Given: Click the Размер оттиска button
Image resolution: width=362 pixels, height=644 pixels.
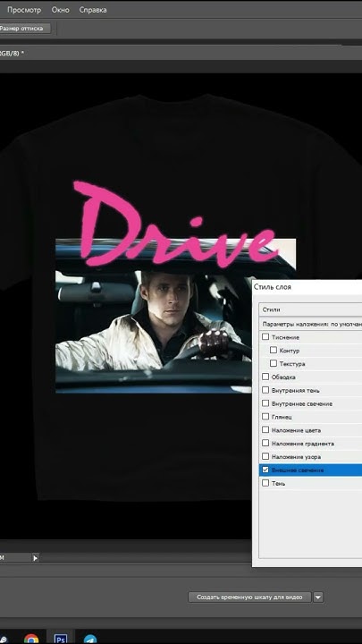Looking at the screenshot, I should (x=25, y=29).
